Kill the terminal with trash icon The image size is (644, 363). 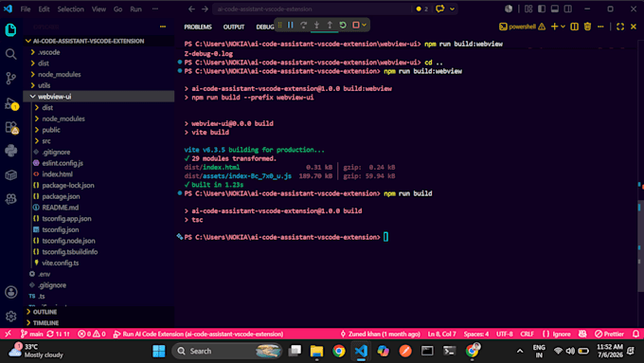[588, 27]
